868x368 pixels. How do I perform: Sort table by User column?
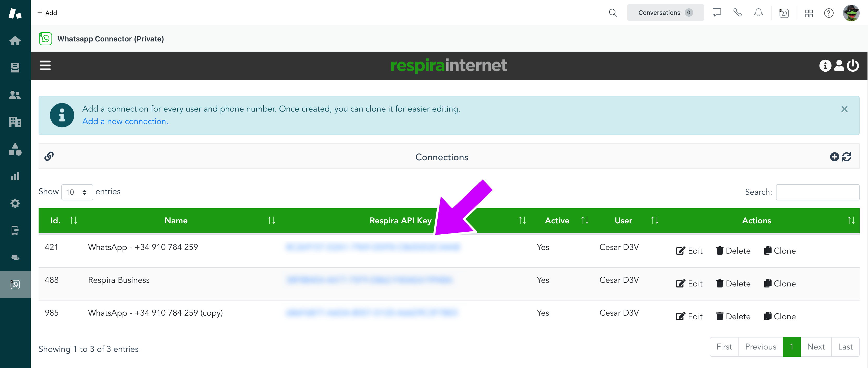(x=654, y=220)
